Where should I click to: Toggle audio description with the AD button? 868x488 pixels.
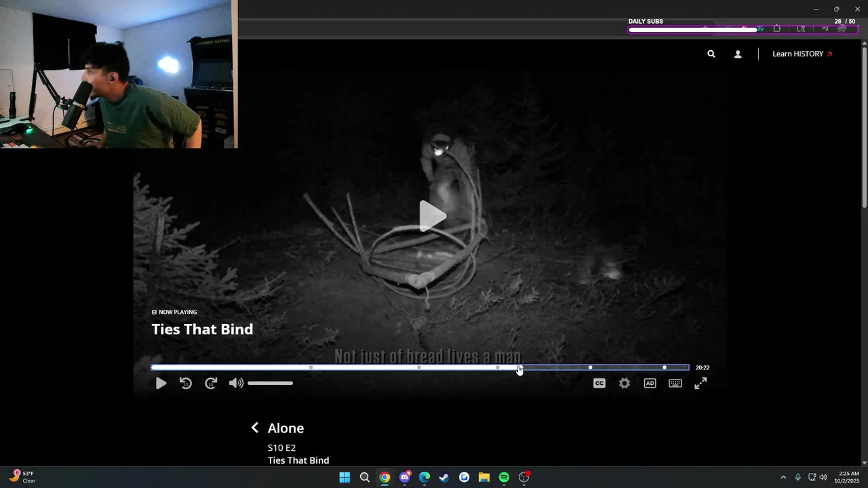650,384
